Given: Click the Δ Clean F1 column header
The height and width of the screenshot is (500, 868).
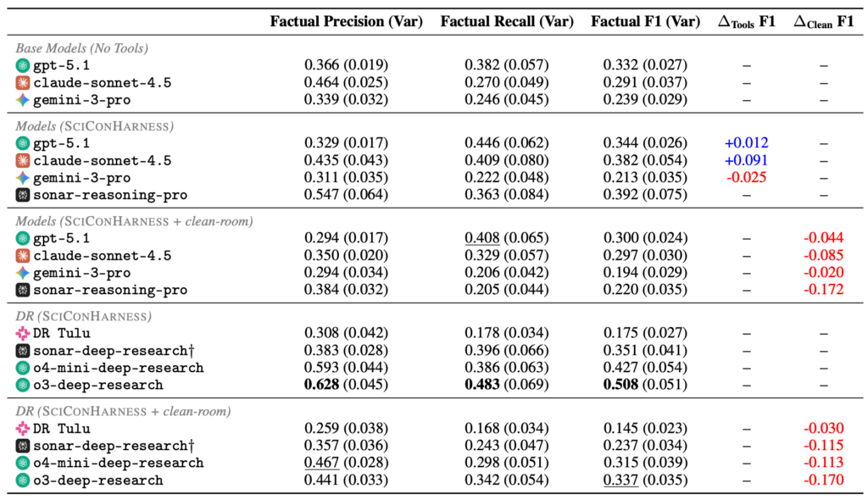Looking at the screenshot, I should pos(824,22).
